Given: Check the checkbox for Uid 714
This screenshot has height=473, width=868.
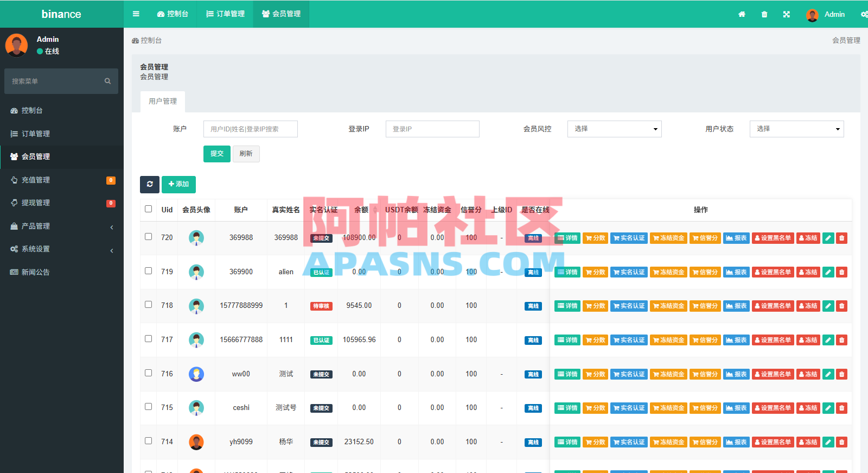Looking at the screenshot, I should (x=149, y=441).
